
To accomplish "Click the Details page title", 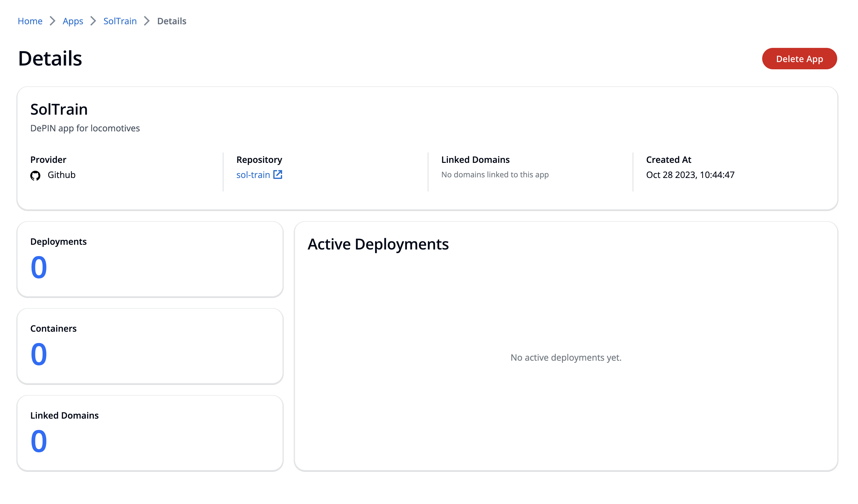I will [50, 58].
